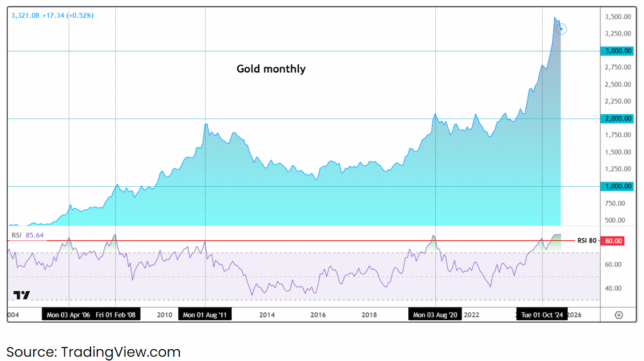Screen dimensions: 644x361
Task: Select the 2,000.00 price level label
Action: click(x=617, y=119)
